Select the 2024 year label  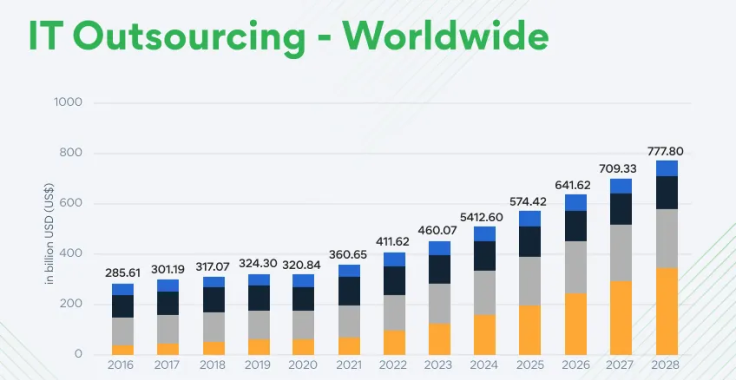(x=485, y=365)
